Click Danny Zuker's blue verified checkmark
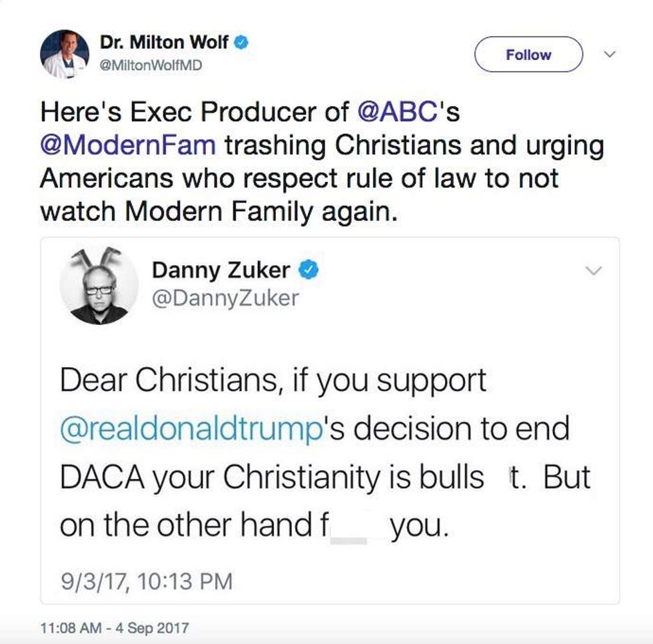Image resolution: width=653 pixels, height=644 pixels. point(307,270)
